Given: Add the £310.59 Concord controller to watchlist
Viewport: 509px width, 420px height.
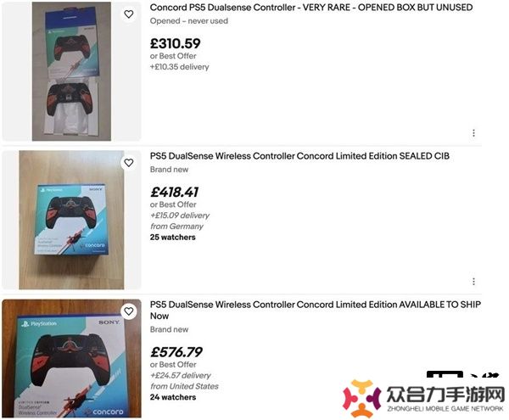Looking at the screenshot, I should [x=129, y=14].
